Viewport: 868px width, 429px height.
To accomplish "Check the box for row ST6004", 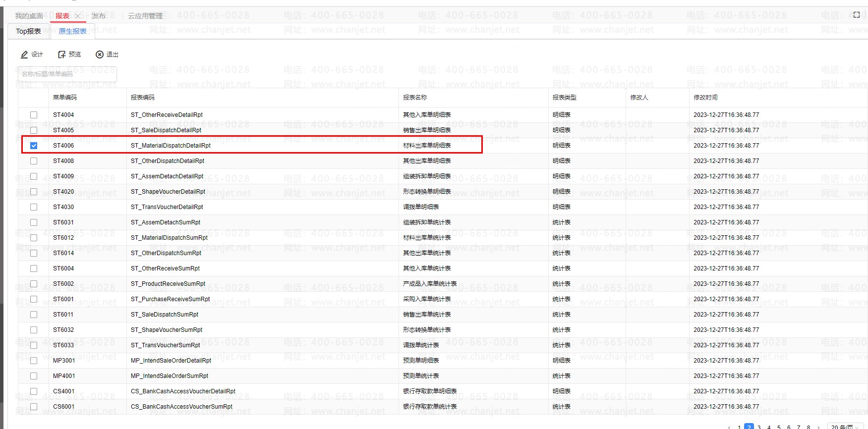I will (x=34, y=268).
